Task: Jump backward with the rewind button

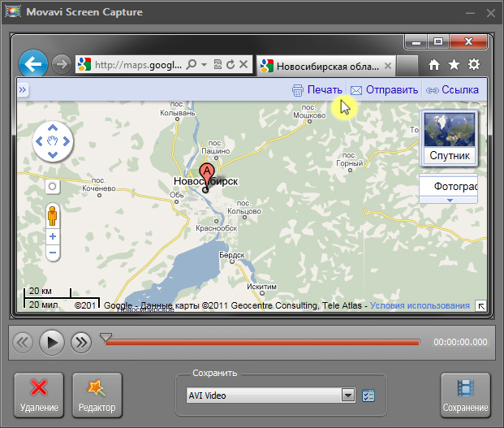Action: pyautogui.click(x=23, y=343)
